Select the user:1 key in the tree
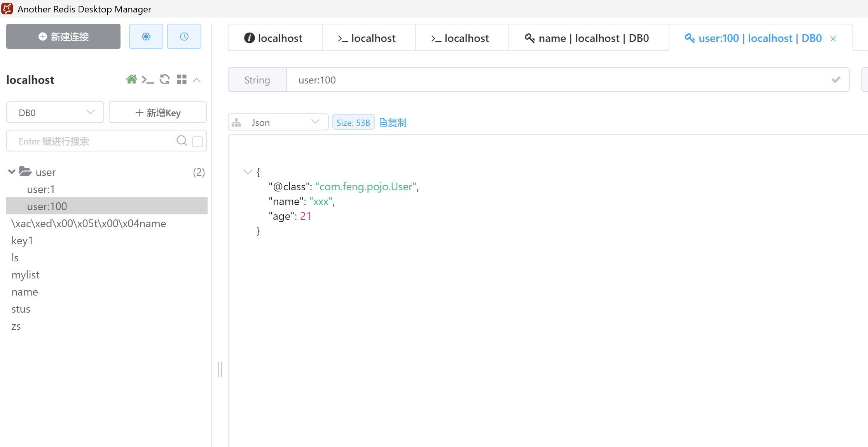868x447 pixels. tap(41, 190)
